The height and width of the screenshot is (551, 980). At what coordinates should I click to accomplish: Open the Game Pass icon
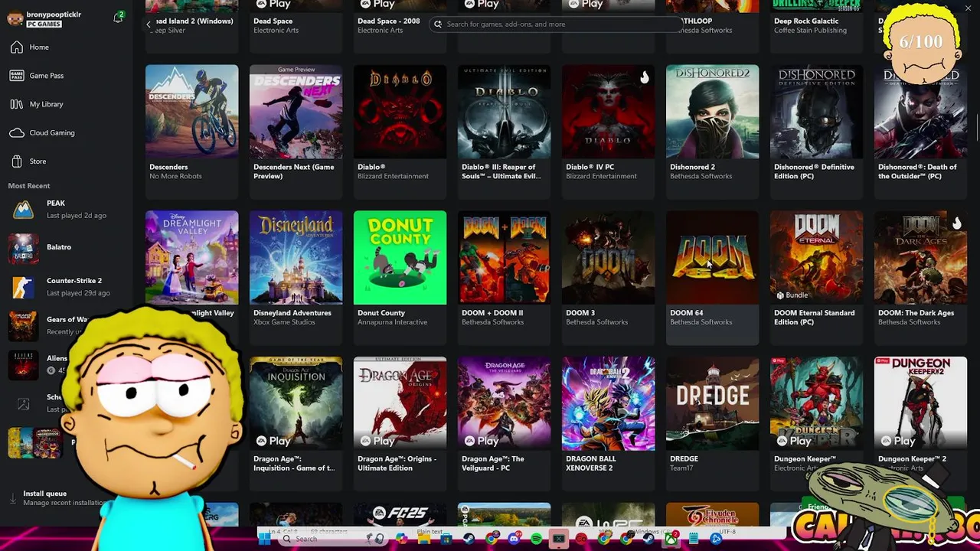(17, 76)
